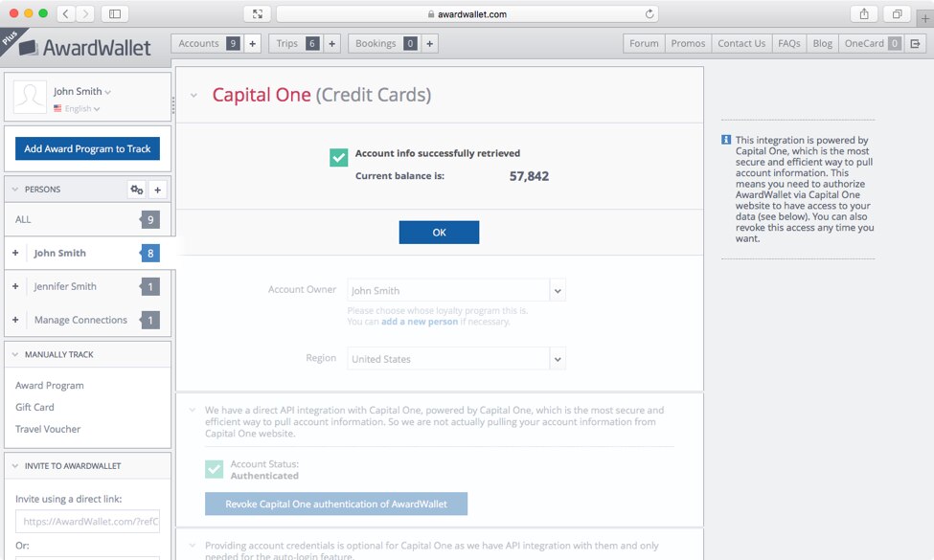
Task: Add a new trip via the Trips plus
Action: point(331,43)
